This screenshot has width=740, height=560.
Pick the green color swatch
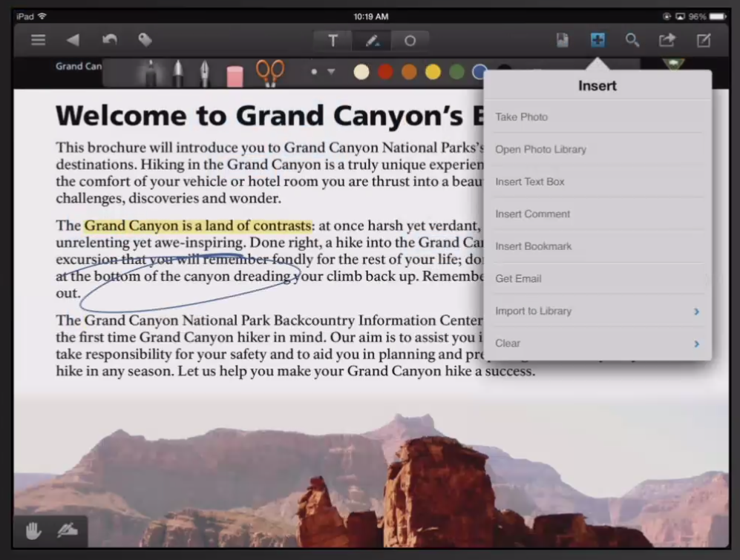click(456, 72)
